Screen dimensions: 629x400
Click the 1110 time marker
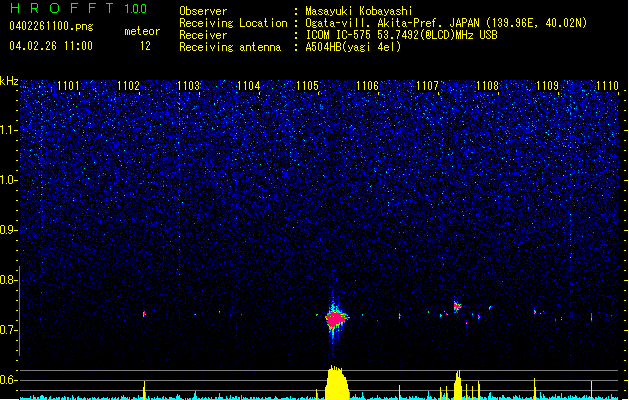[607, 86]
